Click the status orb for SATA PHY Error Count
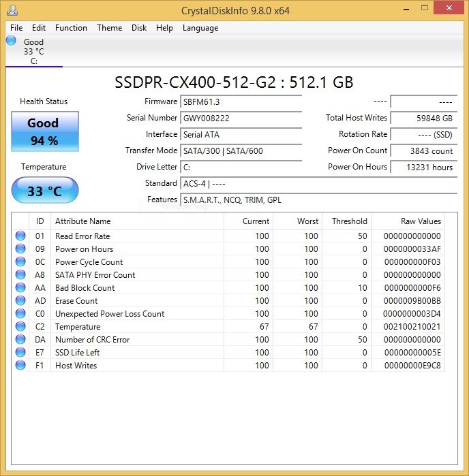The width and height of the screenshot is (469, 476). coord(20,274)
